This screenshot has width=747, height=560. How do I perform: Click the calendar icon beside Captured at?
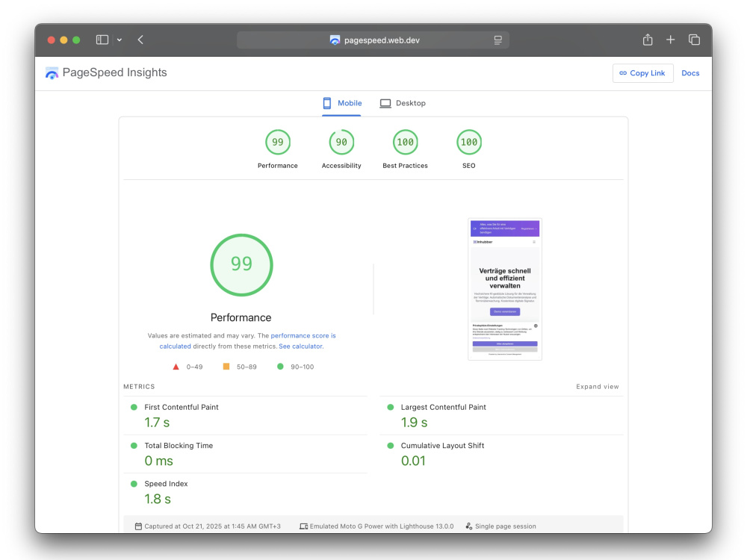tap(138, 526)
